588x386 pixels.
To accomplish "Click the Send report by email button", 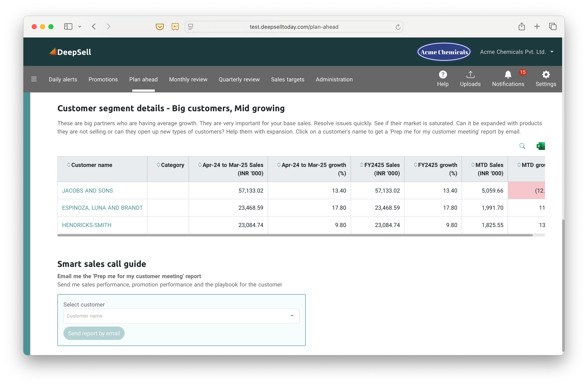I will click(94, 333).
